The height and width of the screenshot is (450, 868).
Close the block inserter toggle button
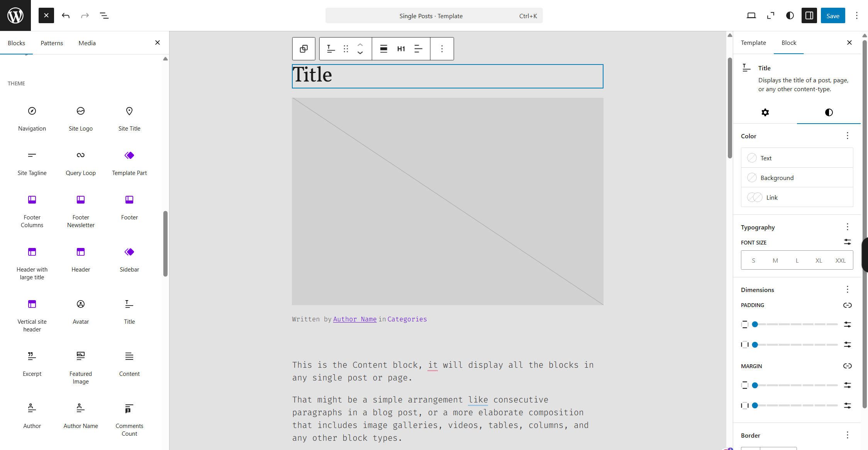[46, 15]
